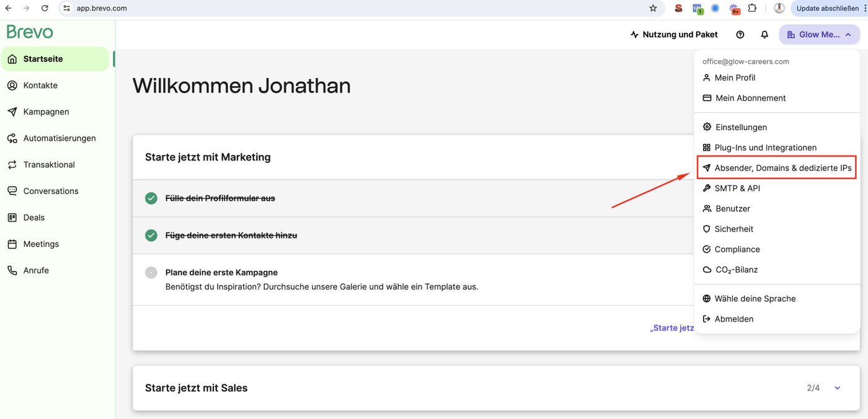Viewport: 868px width, 419px height.
Task: Expand the 'Starte jetzt mit Sales' section
Action: pyautogui.click(x=837, y=388)
